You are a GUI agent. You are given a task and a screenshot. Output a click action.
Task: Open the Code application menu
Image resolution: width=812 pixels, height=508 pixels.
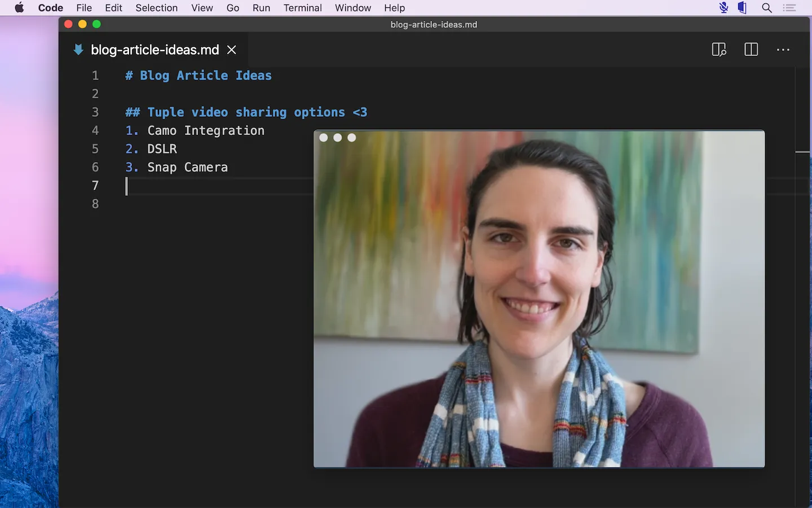click(x=50, y=8)
